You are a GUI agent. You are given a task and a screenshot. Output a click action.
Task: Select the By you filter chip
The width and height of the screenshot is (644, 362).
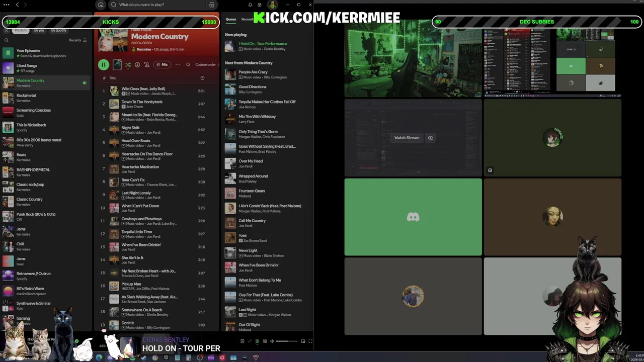39,30
